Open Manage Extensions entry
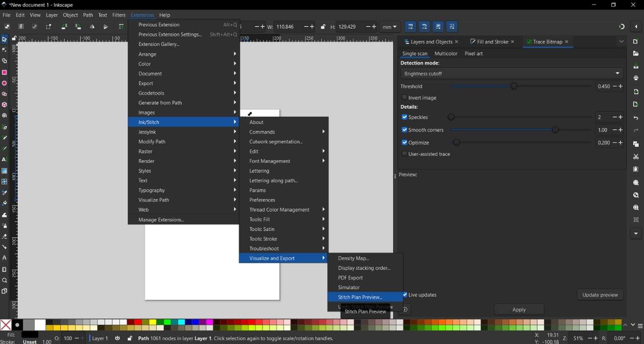The width and height of the screenshot is (644, 344). click(x=184, y=220)
